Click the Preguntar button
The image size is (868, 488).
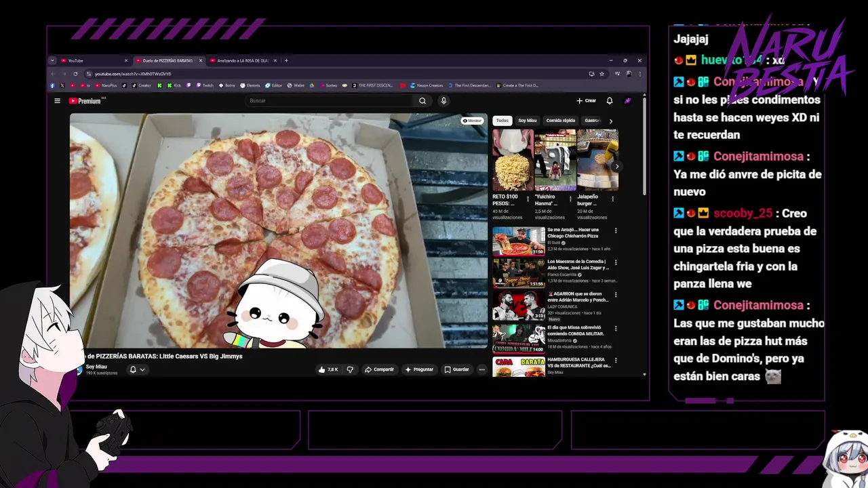point(419,369)
